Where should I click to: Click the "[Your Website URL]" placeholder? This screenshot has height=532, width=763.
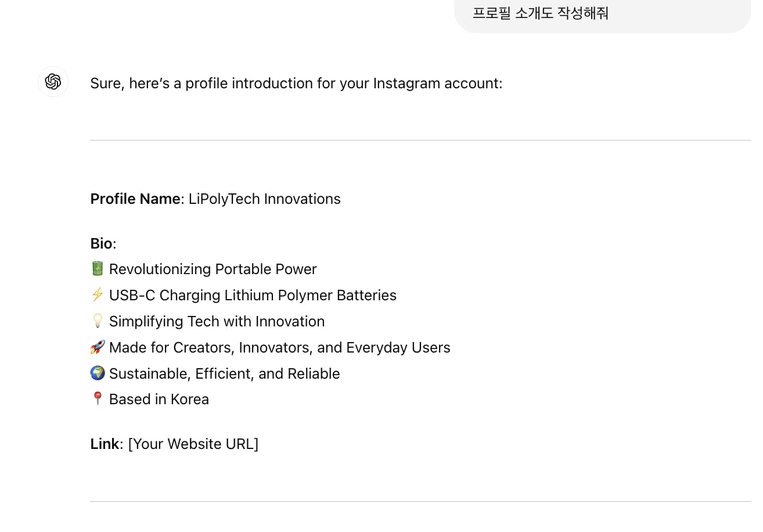[x=193, y=444]
